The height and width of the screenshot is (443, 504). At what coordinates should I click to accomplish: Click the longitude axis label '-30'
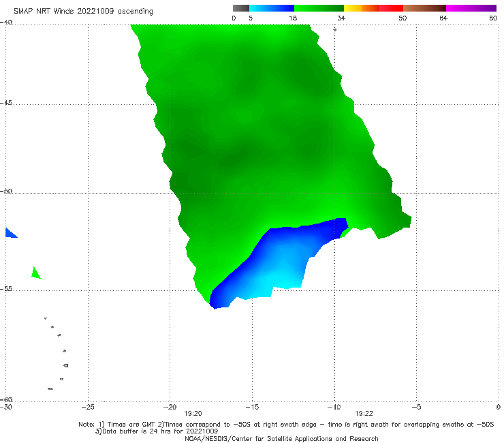6,407
